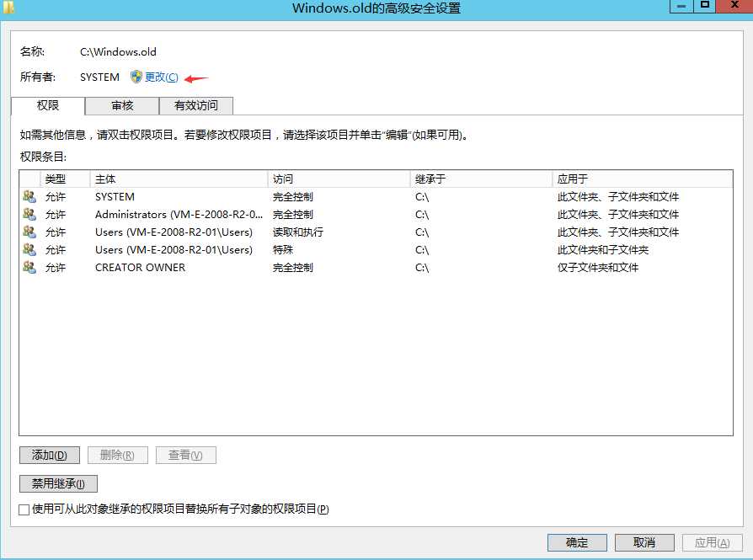Confirm with the 确定 button
The image size is (753, 560).
tap(577, 542)
